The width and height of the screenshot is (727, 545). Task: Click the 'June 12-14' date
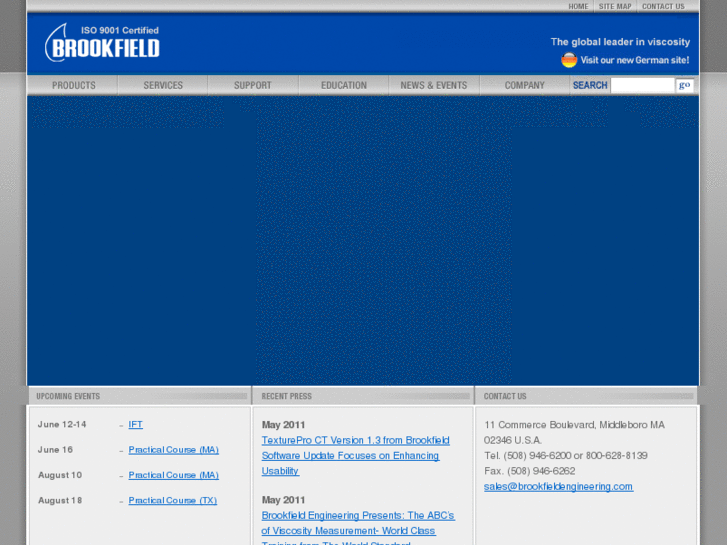click(62, 424)
